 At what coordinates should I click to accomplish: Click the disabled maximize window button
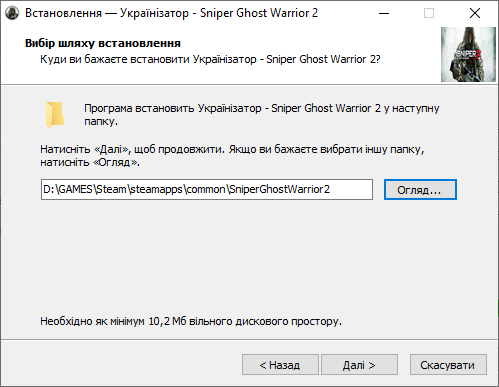(x=429, y=13)
